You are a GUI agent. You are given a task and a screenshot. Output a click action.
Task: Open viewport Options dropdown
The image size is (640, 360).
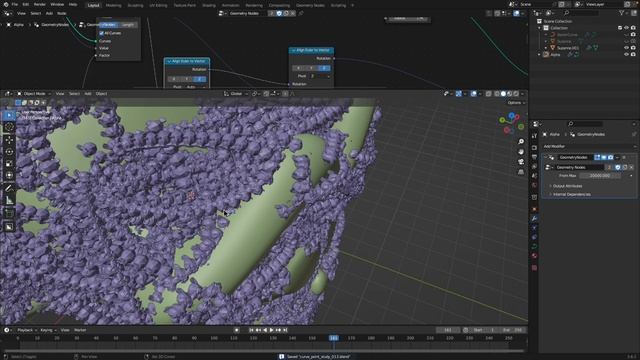515,103
